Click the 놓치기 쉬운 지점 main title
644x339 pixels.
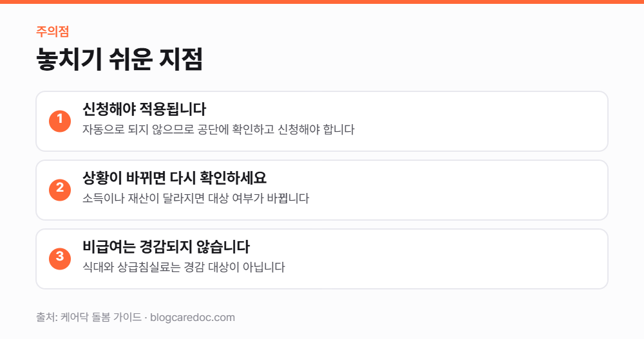click(120, 59)
